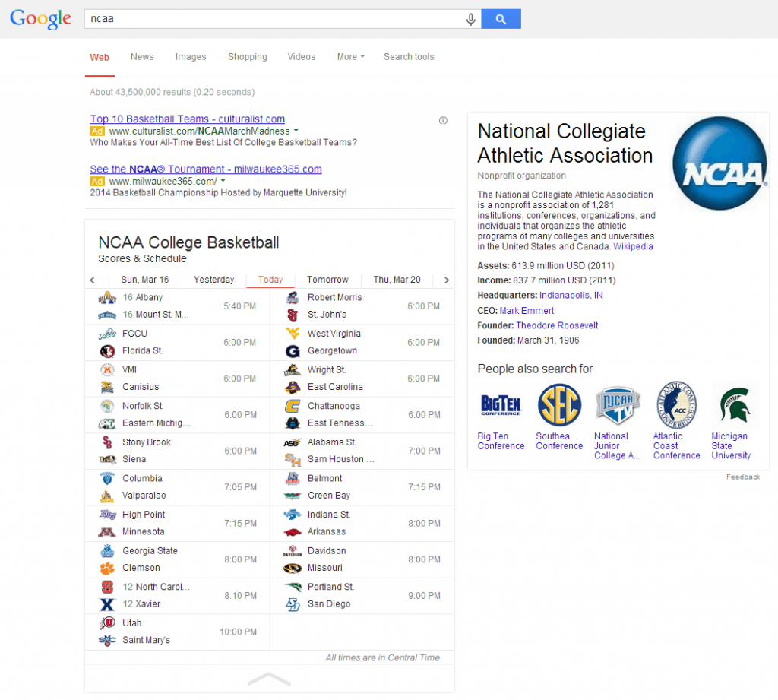
Task: Open the NCAA College Basketball heading
Action: 188,242
